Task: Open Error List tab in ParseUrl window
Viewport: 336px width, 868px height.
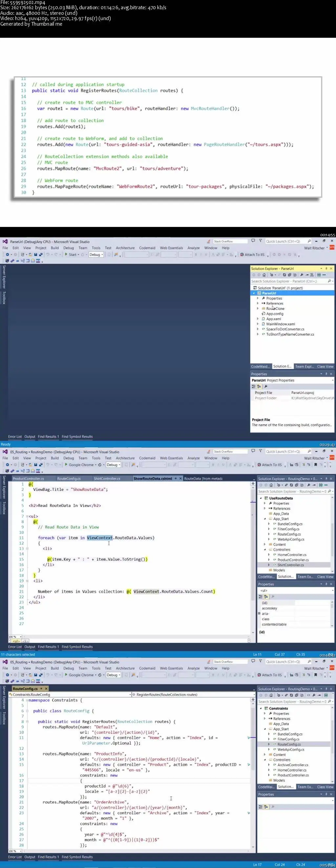Action: coord(15,437)
